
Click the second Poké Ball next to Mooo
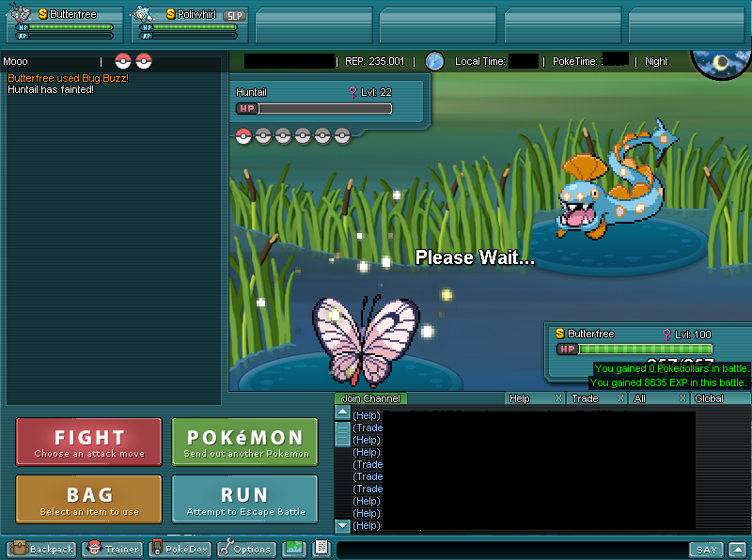pos(144,61)
